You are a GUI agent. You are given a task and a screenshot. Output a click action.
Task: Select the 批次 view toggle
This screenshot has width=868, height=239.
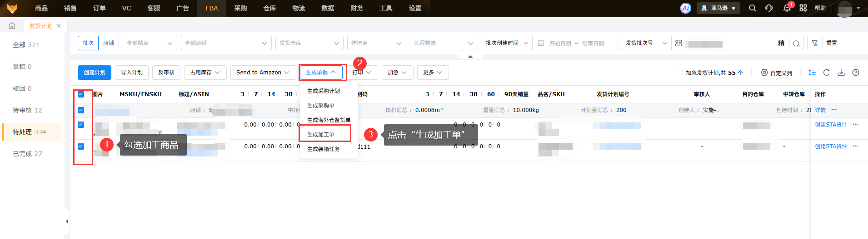(88, 43)
